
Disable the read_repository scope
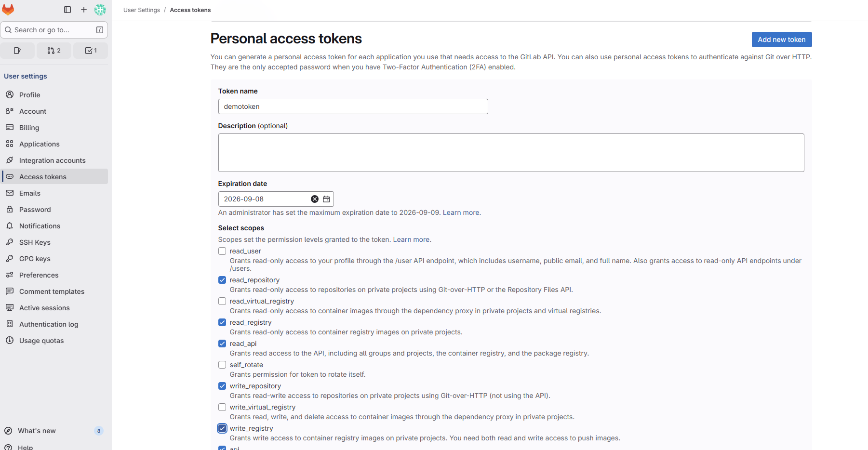(222, 280)
